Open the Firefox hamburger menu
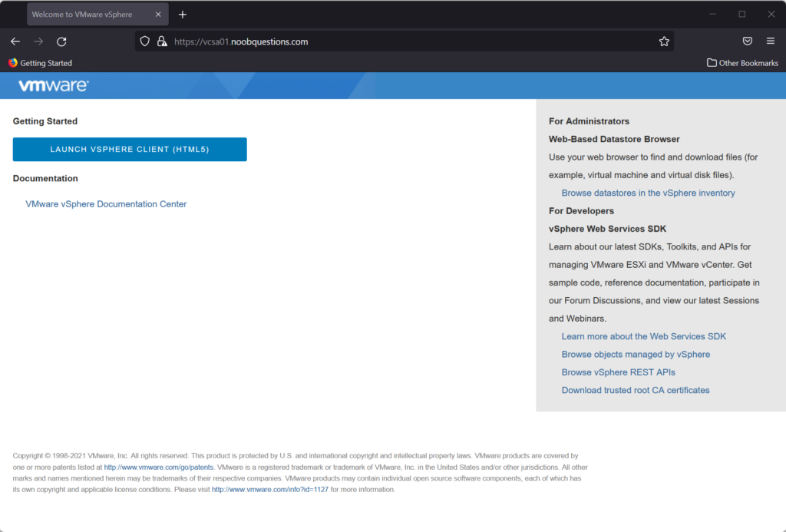786x532 pixels. 771,41
